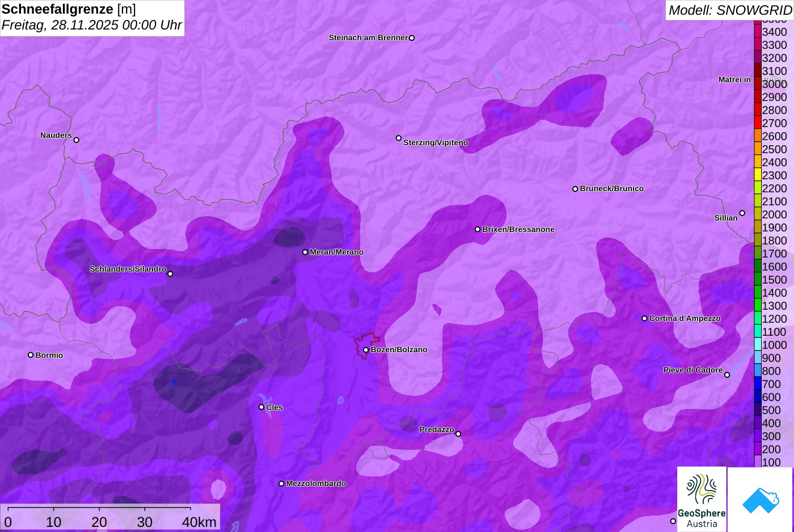Click the Sterzing/Vipiteno label
Image resolution: width=794 pixels, height=532 pixels.
point(436,143)
